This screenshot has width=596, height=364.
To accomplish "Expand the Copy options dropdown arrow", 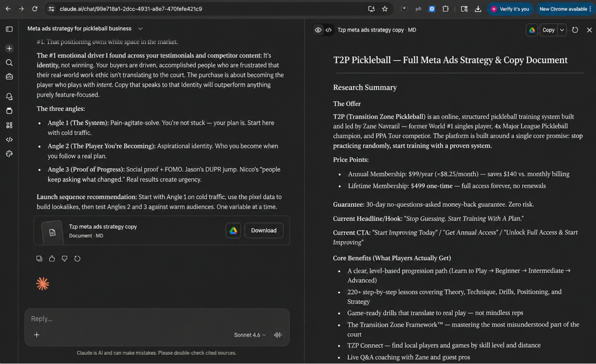I will (562, 30).
